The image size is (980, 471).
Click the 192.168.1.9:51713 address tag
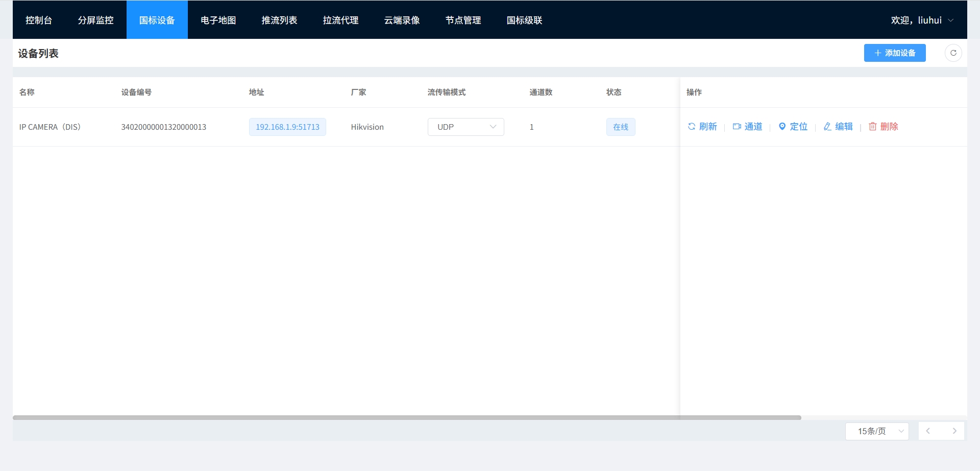[x=287, y=127]
